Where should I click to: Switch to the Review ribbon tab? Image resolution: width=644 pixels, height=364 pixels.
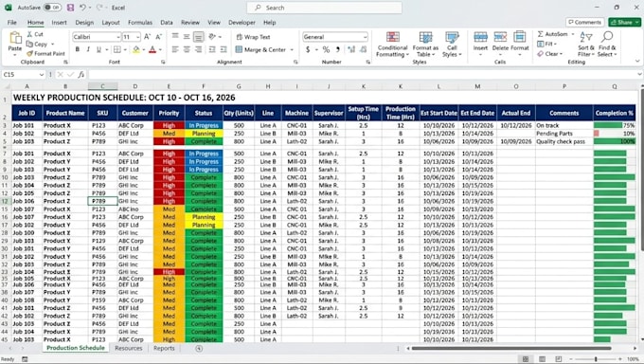[x=190, y=23]
